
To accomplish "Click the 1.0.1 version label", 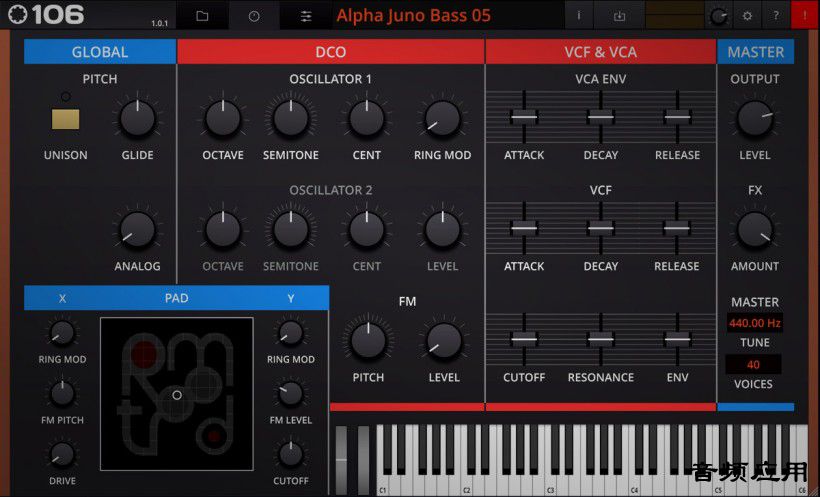I will (160, 24).
